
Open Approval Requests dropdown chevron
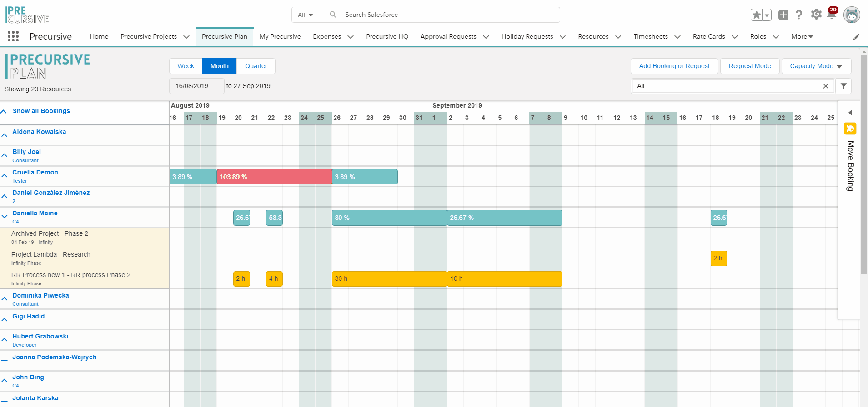pyautogui.click(x=486, y=37)
